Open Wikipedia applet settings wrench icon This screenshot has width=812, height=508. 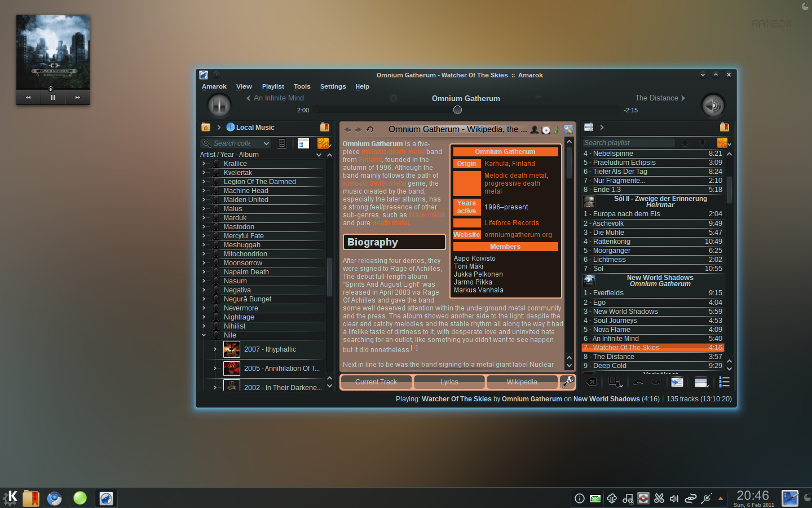pos(568,130)
